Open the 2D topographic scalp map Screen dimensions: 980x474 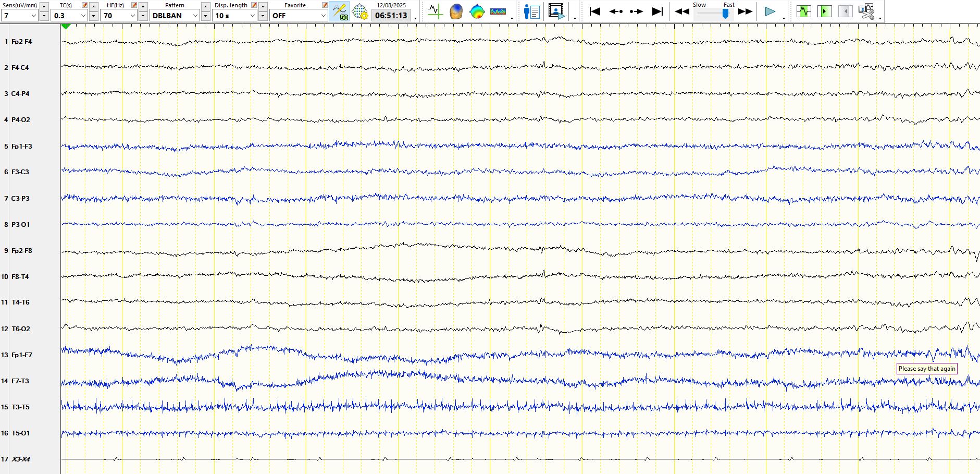(477, 11)
